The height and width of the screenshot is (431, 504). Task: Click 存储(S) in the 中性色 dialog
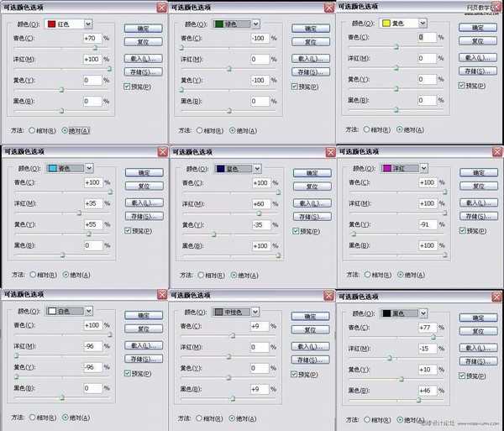(x=311, y=360)
